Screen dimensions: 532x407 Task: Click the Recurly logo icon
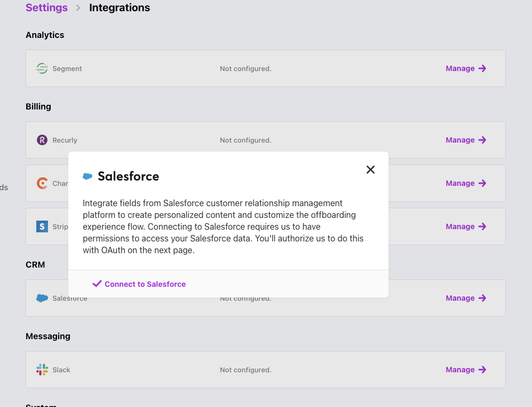point(42,140)
